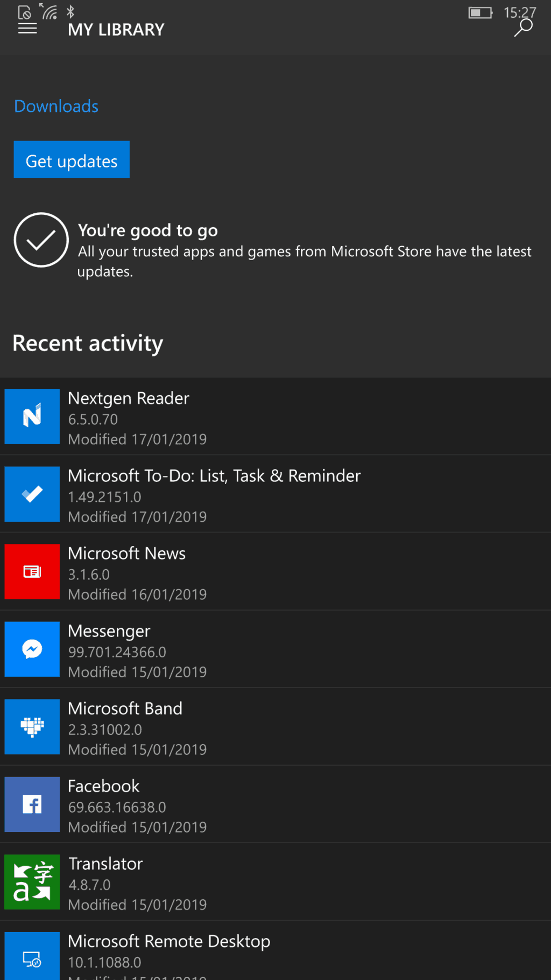Screen dimensions: 551x980
Task: Click version number 3.1.6.0
Action: tap(89, 575)
